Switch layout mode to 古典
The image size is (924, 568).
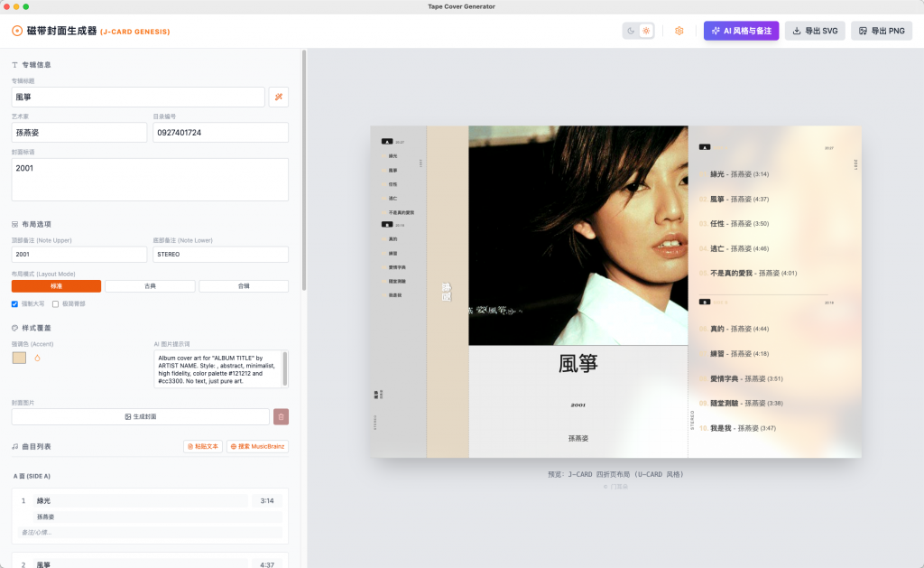(x=150, y=286)
